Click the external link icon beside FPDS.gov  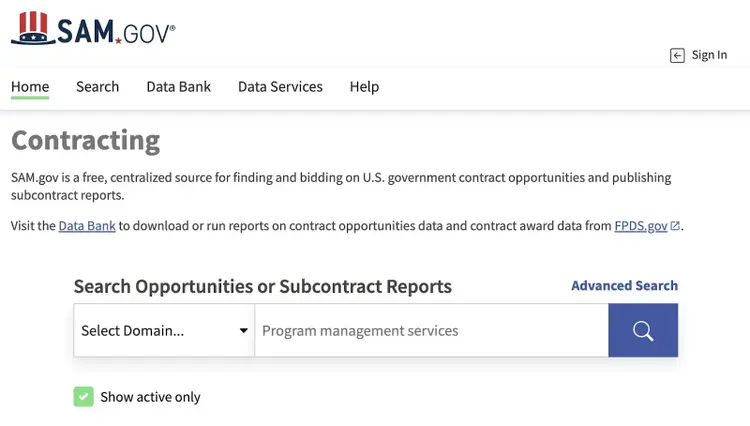pos(675,226)
